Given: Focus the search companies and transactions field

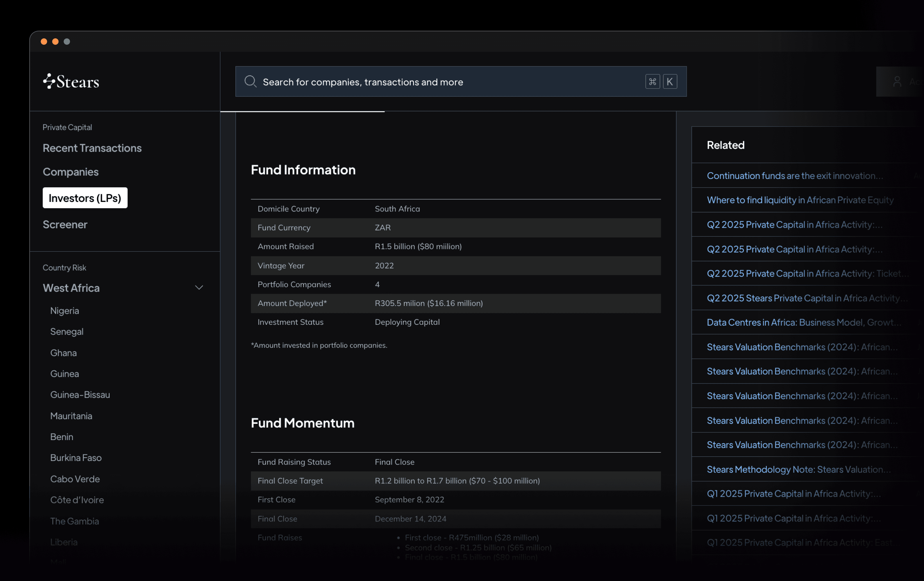Looking at the screenshot, I should click(x=461, y=81).
